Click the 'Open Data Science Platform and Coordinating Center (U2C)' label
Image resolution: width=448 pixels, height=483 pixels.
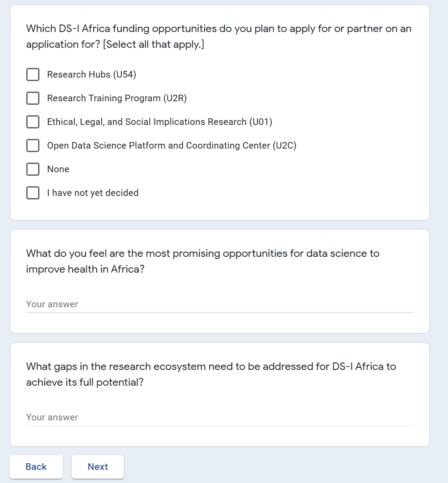click(172, 146)
